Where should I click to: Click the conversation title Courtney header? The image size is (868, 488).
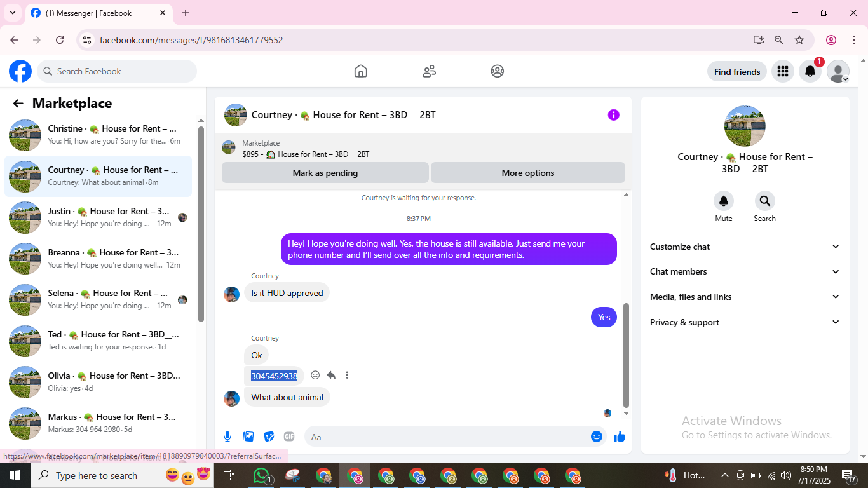(x=344, y=115)
